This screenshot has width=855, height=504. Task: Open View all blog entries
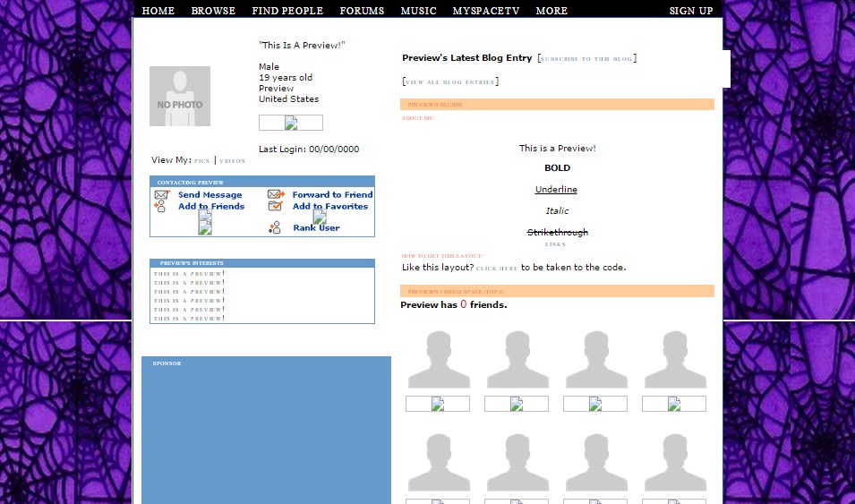tap(450, 82)
